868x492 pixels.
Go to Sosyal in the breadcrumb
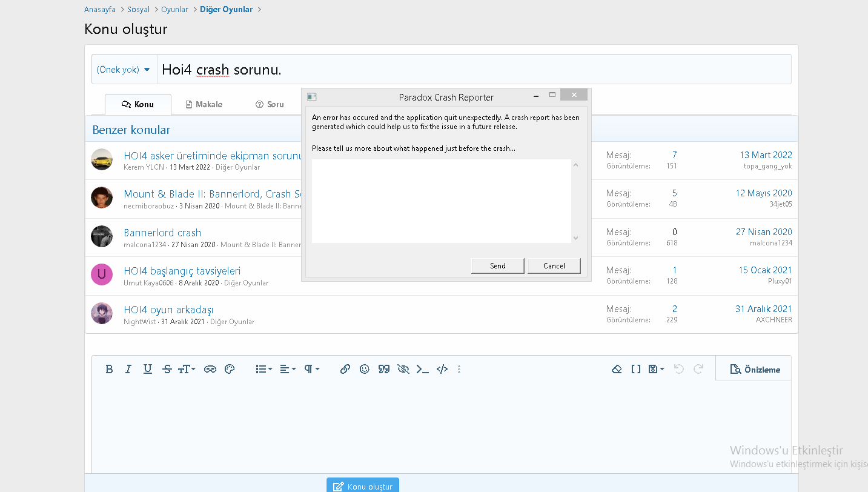[x=138, y=10]
